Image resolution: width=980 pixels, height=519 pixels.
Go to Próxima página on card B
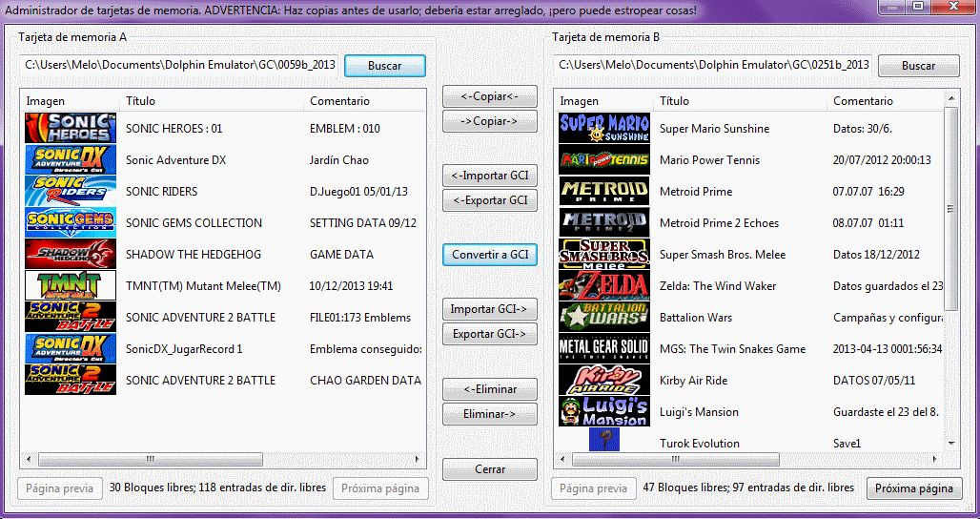914,488
